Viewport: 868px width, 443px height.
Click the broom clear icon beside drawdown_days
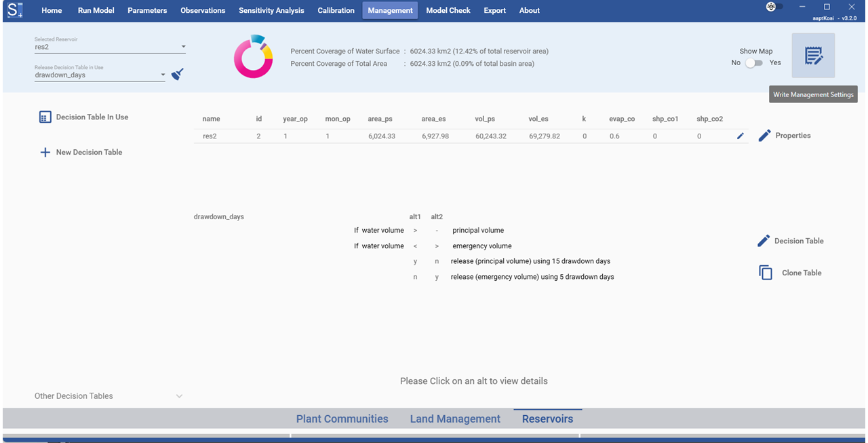(x=178, y=74)
